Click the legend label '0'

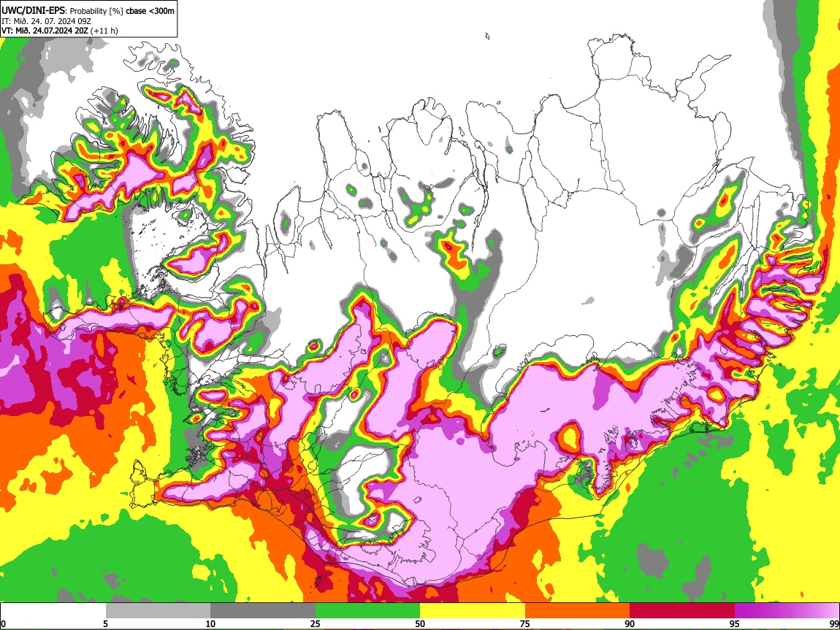click(3, 623)
